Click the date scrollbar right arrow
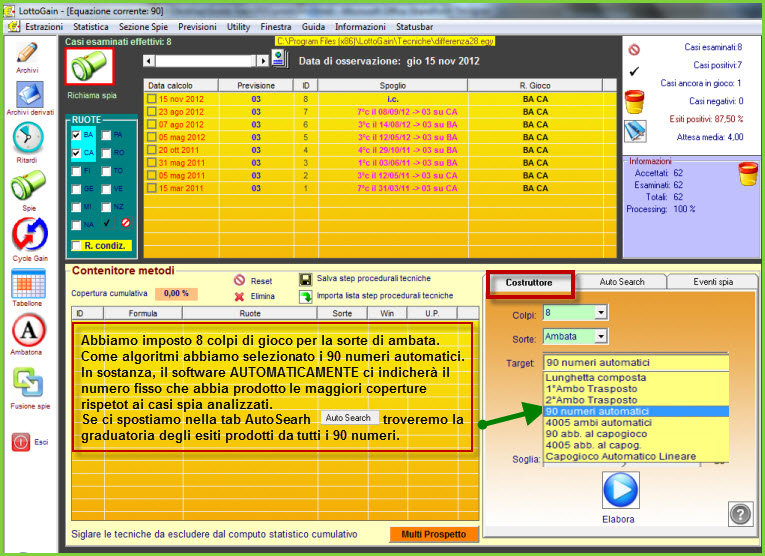Viewport: 765px width, 556px height. click(x=263, y=61)
